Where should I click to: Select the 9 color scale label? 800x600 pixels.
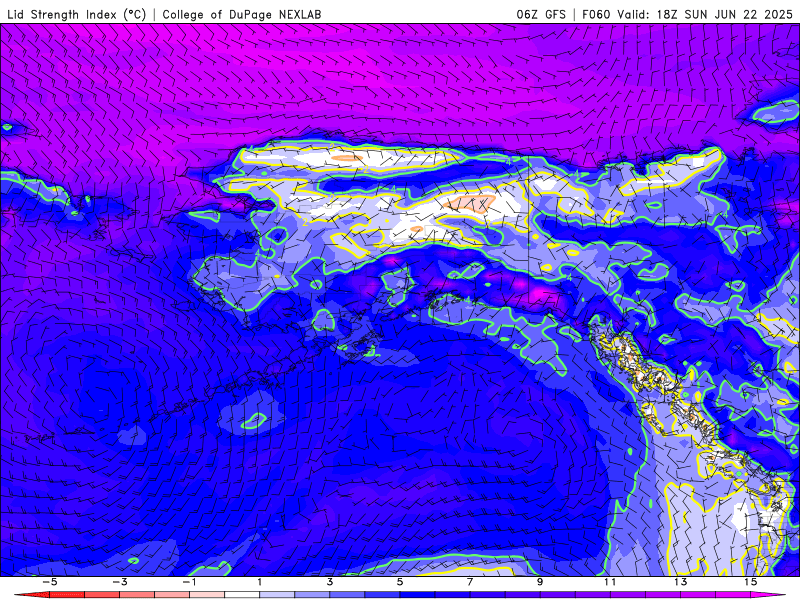[x=540, y=582]
